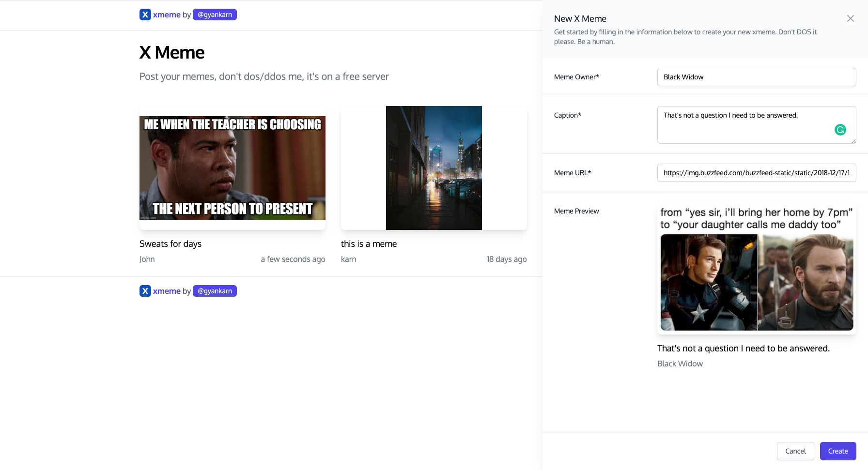The height and width of the screenshot is (470, 868).
Task: Click the X logo icon in the footer
Action: [x=145, y=291]
